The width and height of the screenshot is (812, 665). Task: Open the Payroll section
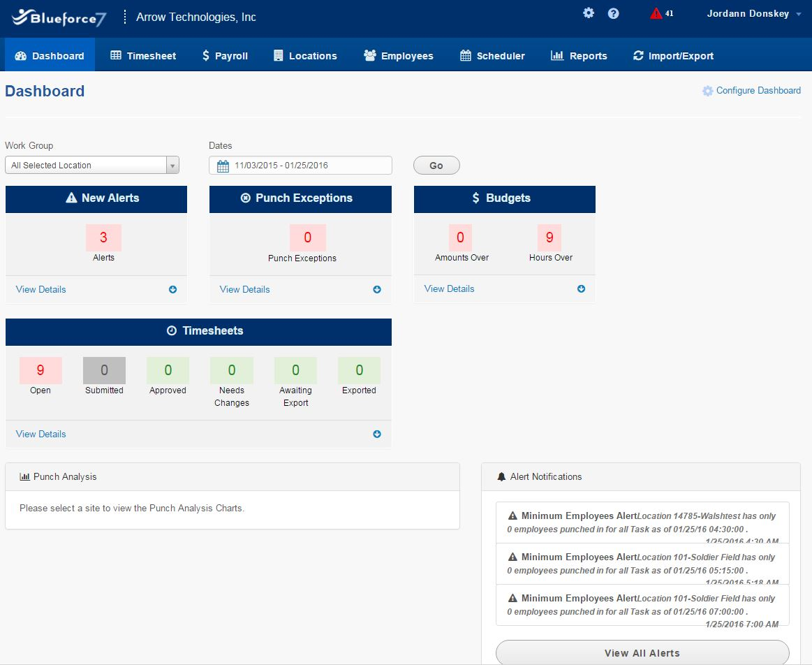point(224,55)
